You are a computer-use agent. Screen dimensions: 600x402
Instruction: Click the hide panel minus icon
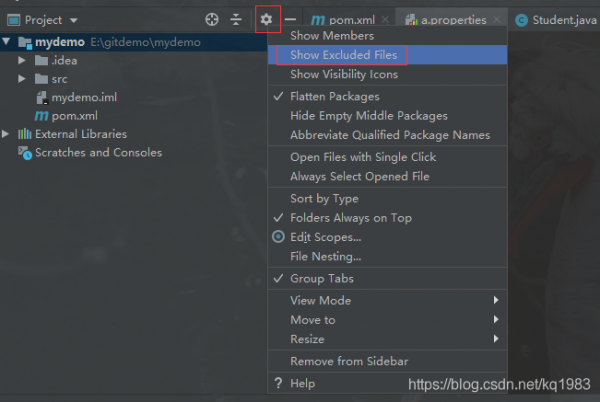290,19
